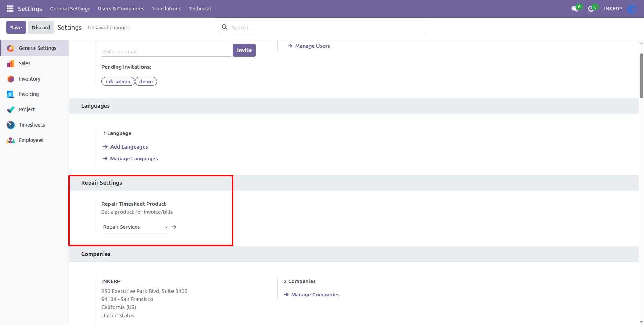Click the vertical scrollbar thumb
This screenshot has width=644, height=325.
641,76
